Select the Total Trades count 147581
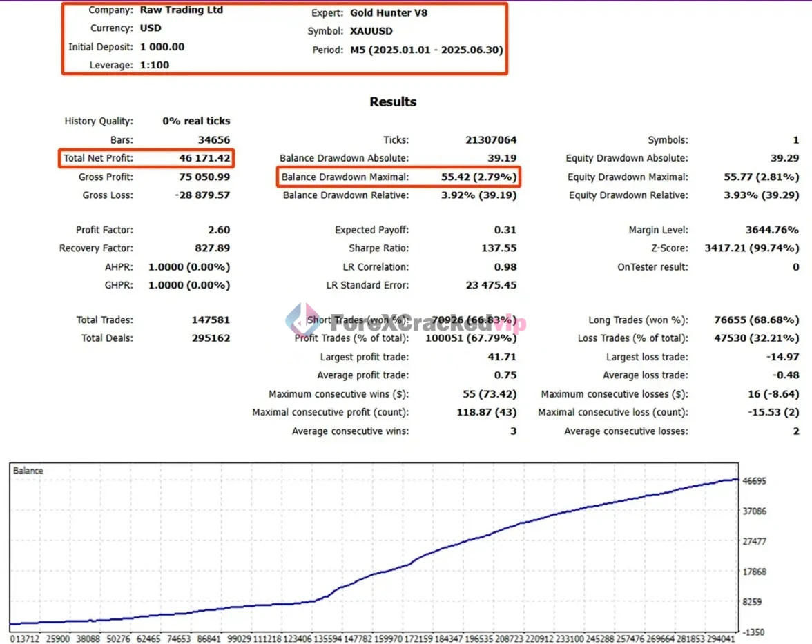 coord(211,320)
